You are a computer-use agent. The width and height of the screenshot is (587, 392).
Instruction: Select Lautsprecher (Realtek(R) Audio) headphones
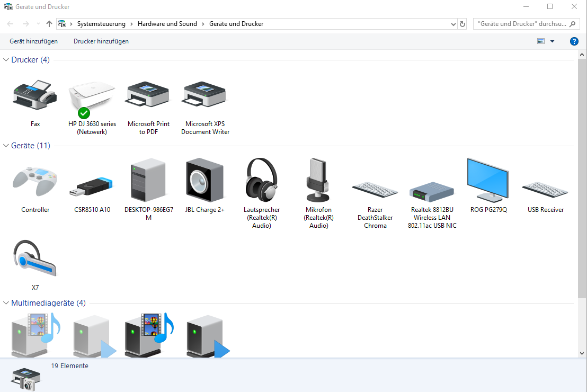[261, 181]
